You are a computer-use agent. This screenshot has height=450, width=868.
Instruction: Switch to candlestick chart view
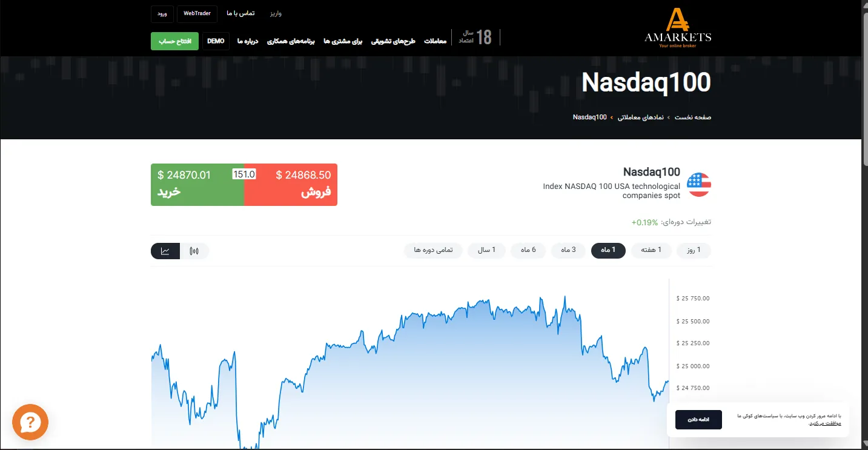point(194,251)
